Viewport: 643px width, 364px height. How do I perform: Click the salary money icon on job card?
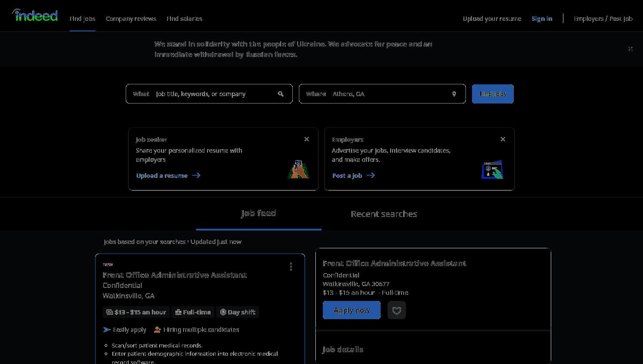[110, 312]
